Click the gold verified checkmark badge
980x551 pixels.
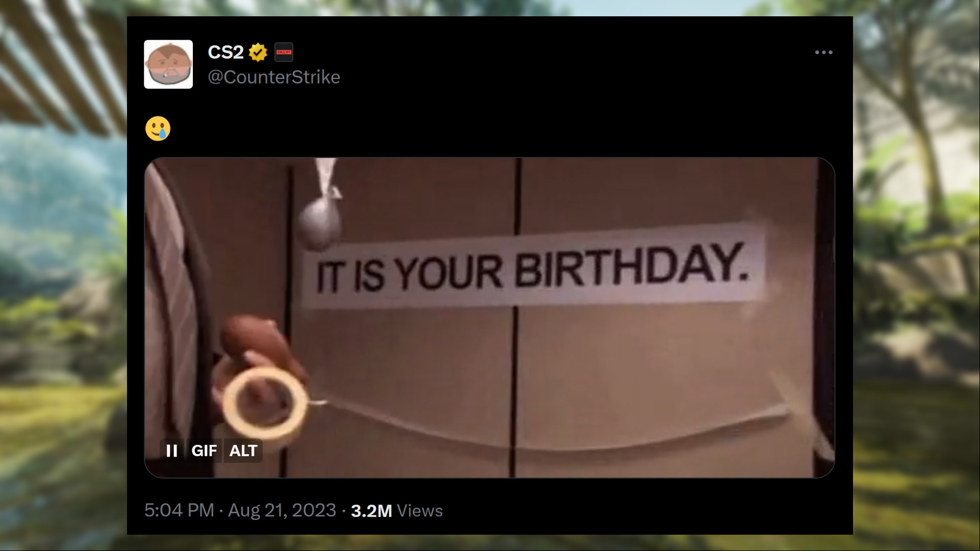[258, 52]
